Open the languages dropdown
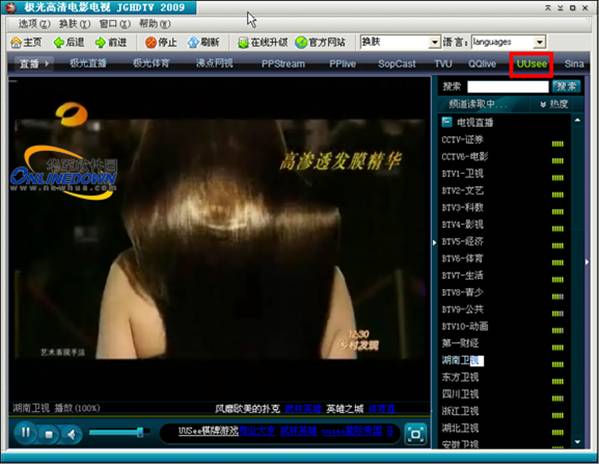The image size is (599, 464). coord(539,42)
